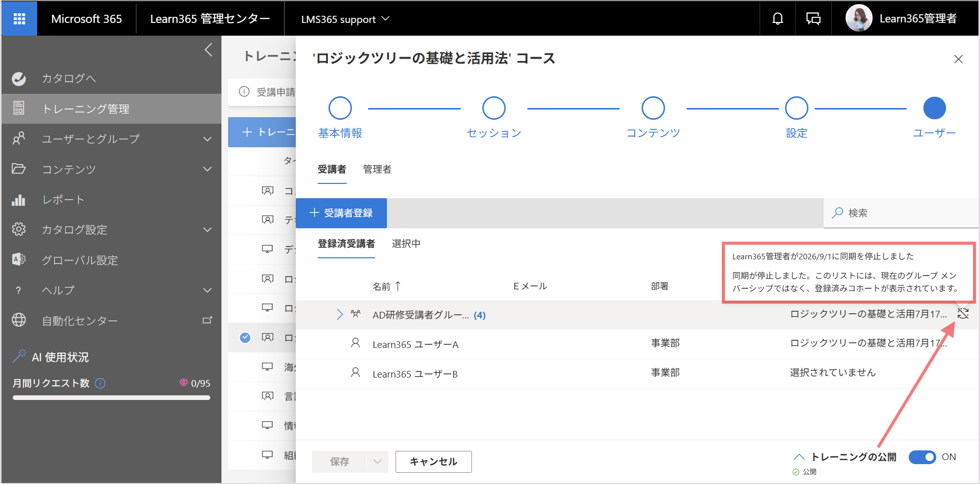Click the 受講者登録 button
The image size is (980, 484).
click(x=341, y=213)
